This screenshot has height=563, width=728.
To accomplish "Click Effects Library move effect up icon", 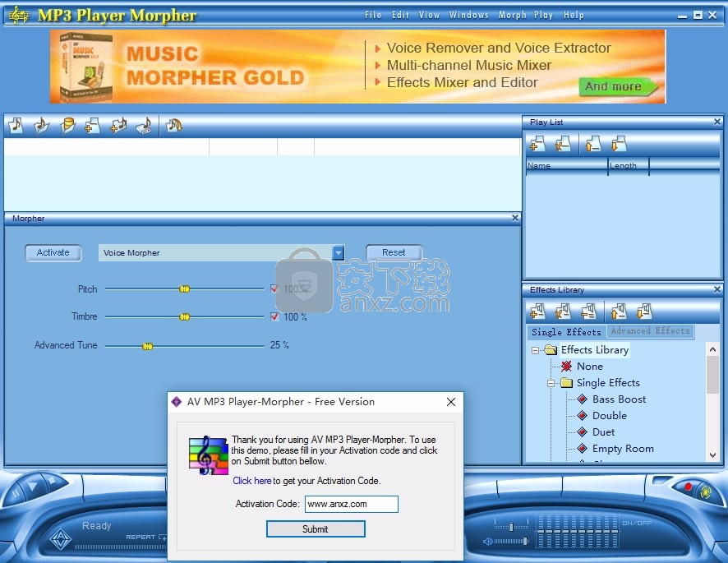I will pyautogui.click(x=619, y=311).
